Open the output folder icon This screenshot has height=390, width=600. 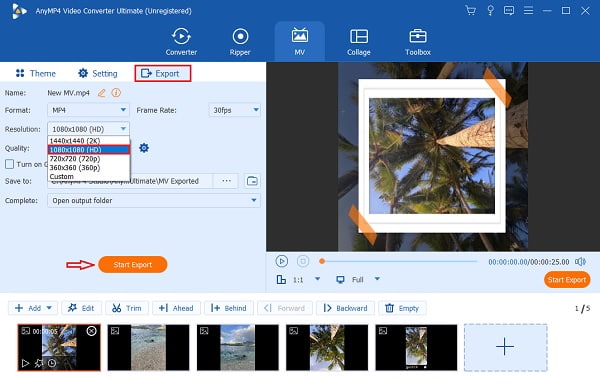tap(252, 181)
